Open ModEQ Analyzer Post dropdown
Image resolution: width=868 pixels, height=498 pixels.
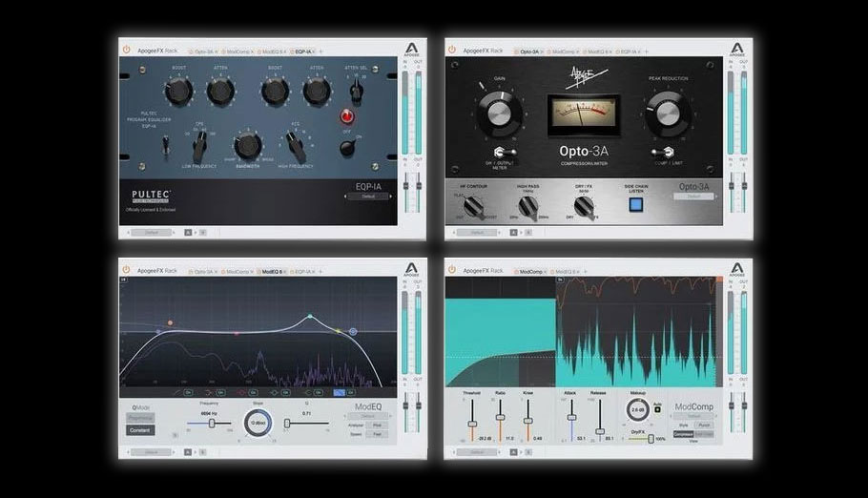[377, 425]
